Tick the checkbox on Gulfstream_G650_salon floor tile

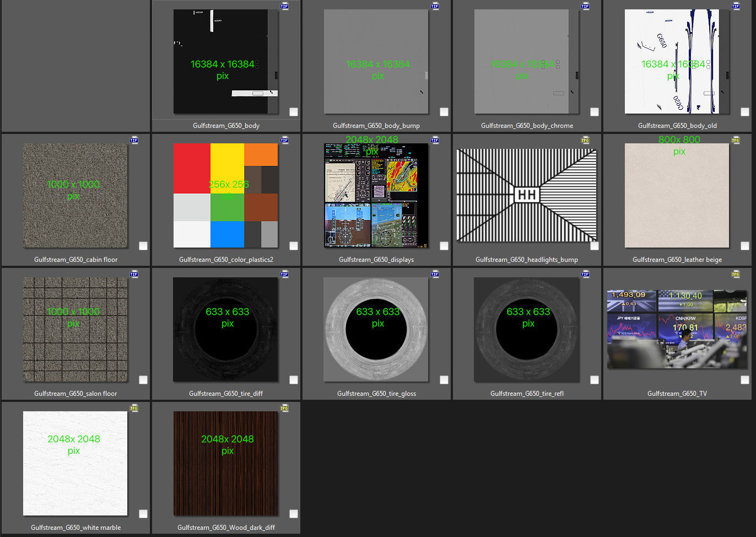[x=143, y=380]
